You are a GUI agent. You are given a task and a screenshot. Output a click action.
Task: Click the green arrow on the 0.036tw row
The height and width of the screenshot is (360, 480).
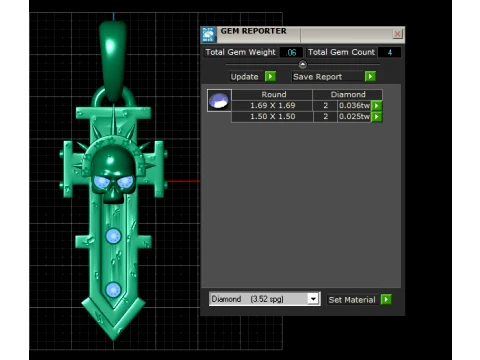point(377,106)
